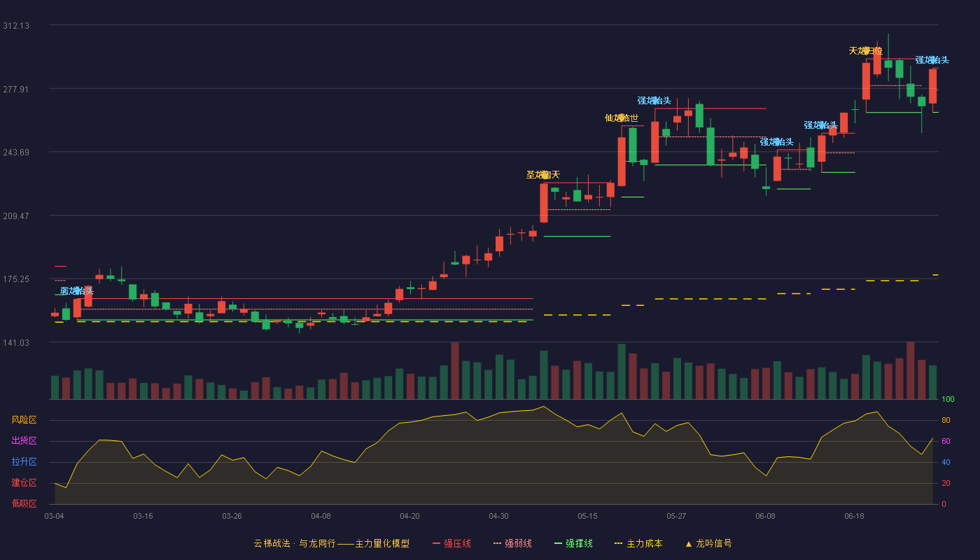980x560 pixels.
Task: Click the 建仓区 zone label
Action: (x=24, y=483)
